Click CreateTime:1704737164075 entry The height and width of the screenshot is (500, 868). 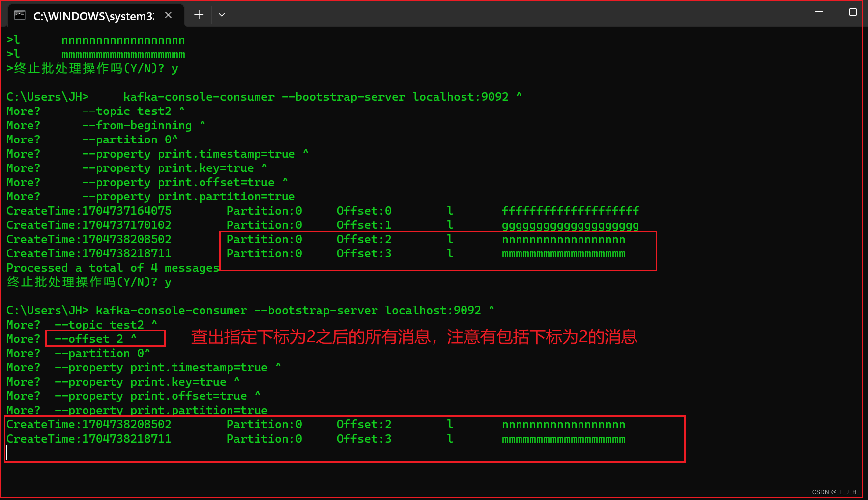(x=89, y=211)
